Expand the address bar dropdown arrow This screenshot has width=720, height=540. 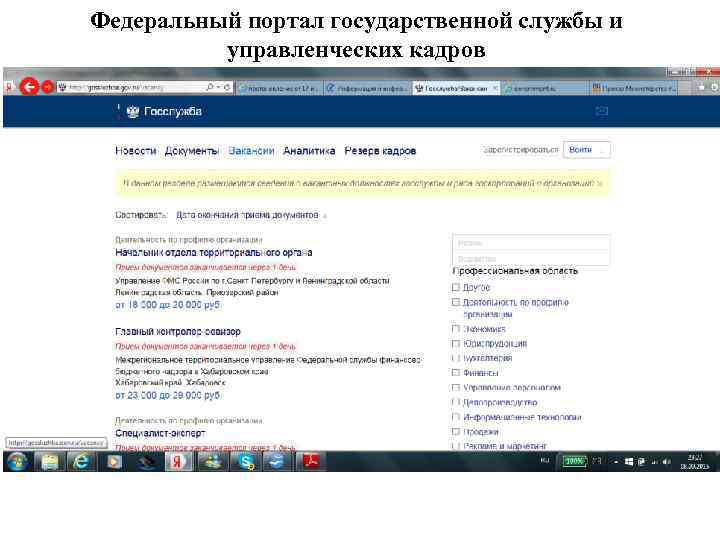point(219,87)
